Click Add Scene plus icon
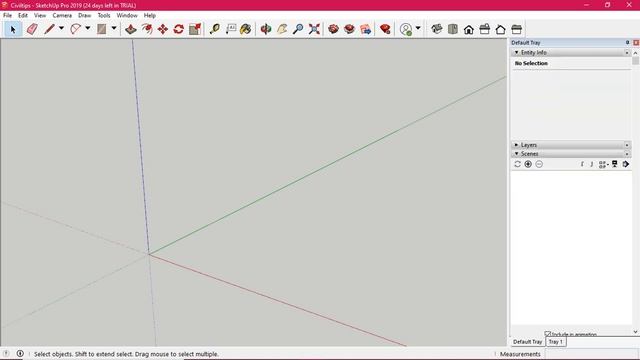Screen dimensions: 640x360 click(528, 164)
